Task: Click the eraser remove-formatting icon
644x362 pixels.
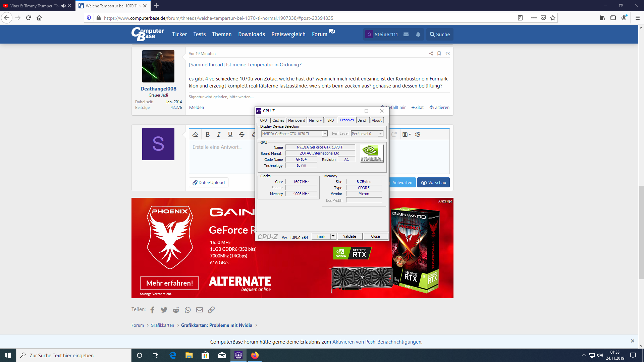Action: [x=195, y=134]
